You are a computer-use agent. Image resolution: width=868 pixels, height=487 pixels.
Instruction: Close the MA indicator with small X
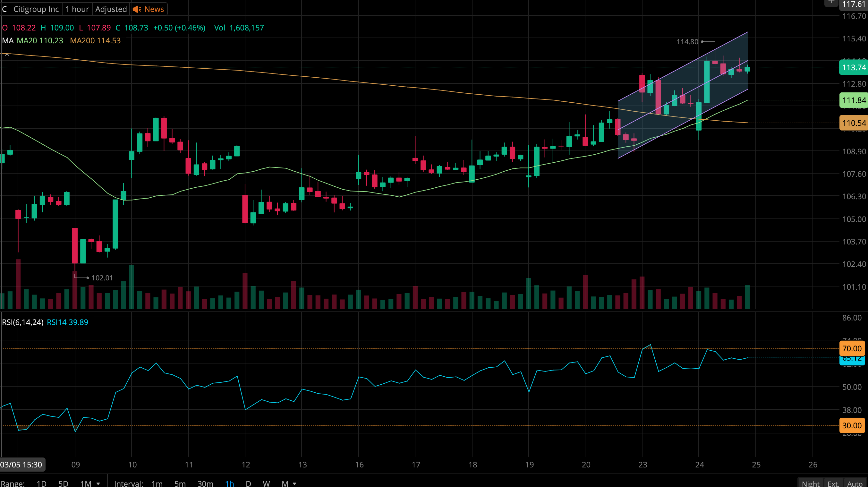pyautogui.click(x=7, y=55)
